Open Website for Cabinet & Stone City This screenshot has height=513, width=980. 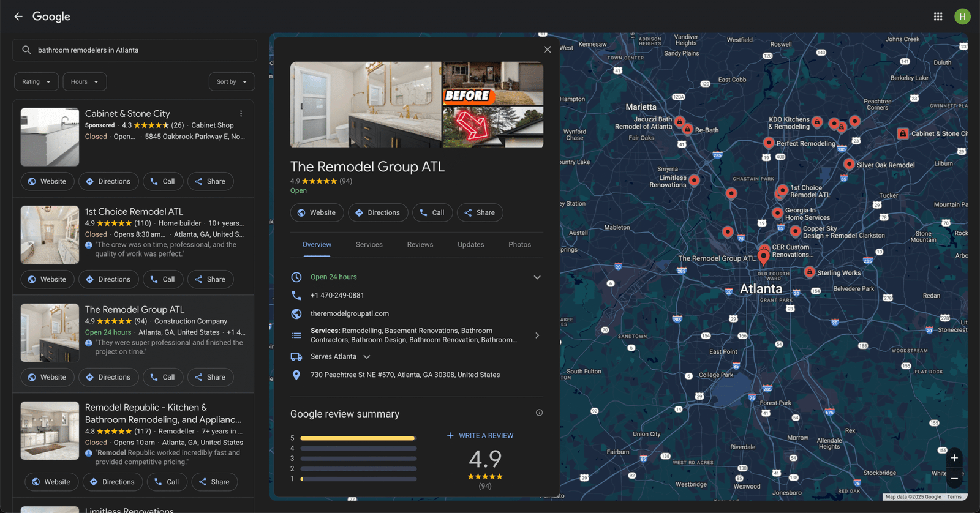pos(47,181)
